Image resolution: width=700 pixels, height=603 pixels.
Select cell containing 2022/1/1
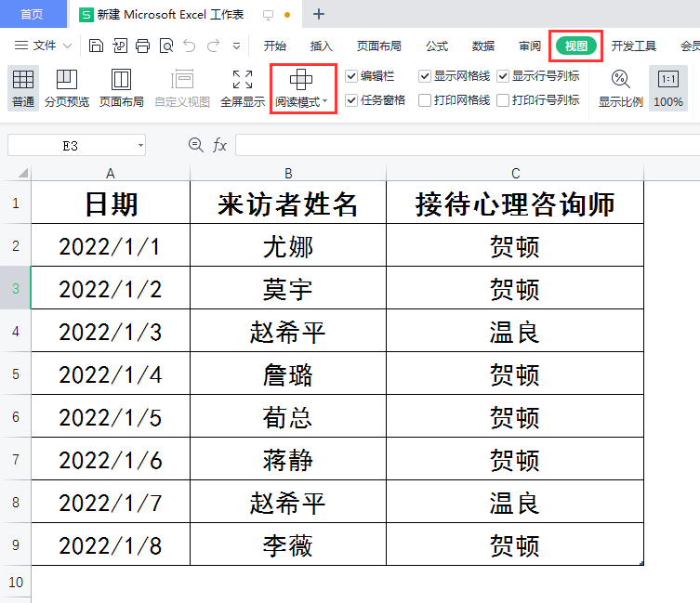(x=111, y=245)
